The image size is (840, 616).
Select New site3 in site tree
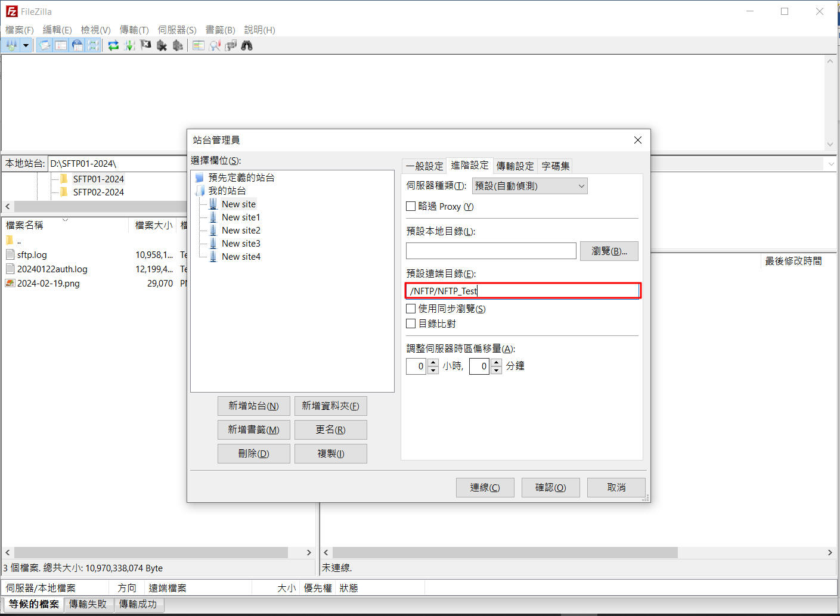click(241, 244)
